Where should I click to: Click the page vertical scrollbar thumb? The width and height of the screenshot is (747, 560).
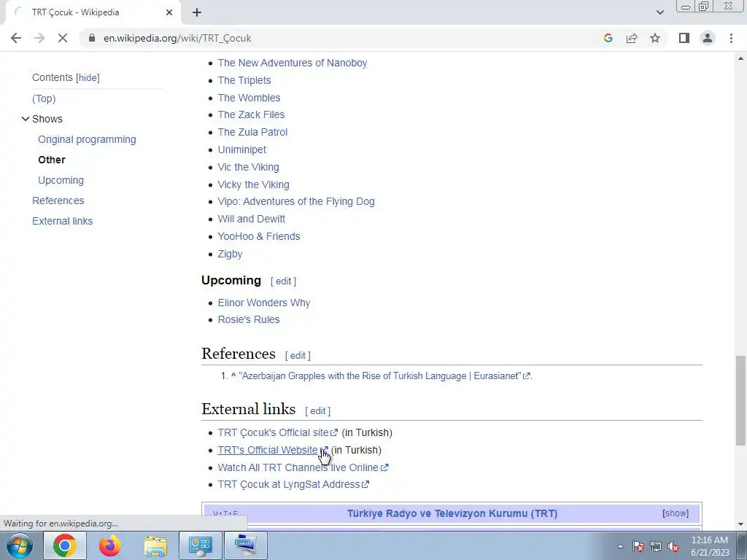[740, 401]
